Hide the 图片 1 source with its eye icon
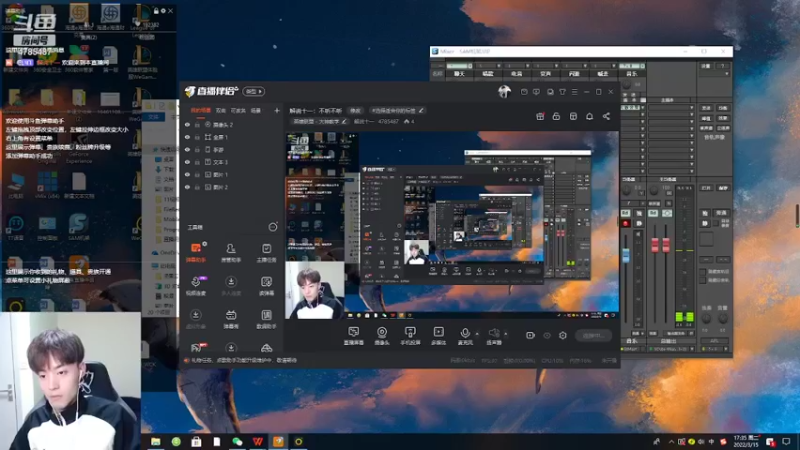800x450 pixels. (x=187, y=174)
